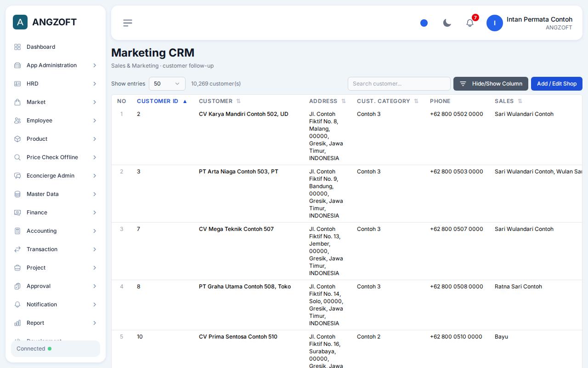Click the App Administration sidebar icon

pos(17,65)
